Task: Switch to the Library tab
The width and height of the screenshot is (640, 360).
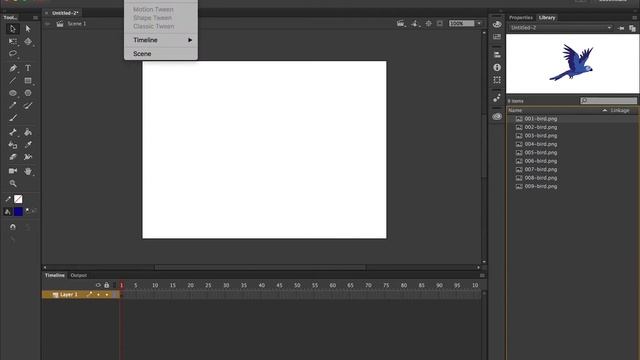Action: click(x=547, y=18)
